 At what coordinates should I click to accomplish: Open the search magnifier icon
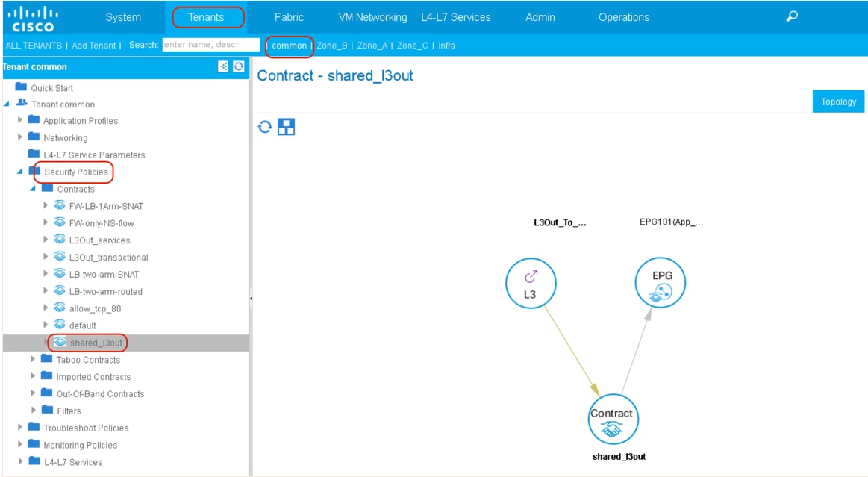pyautogui.click(x=792, y=16)
